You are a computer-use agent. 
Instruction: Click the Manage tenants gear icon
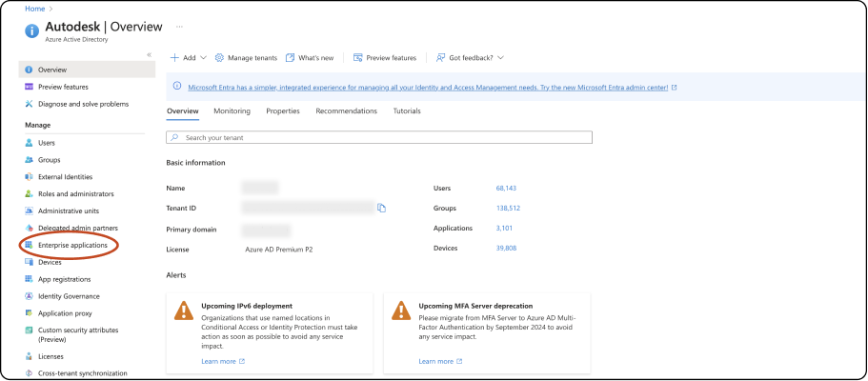pos(219,57)
